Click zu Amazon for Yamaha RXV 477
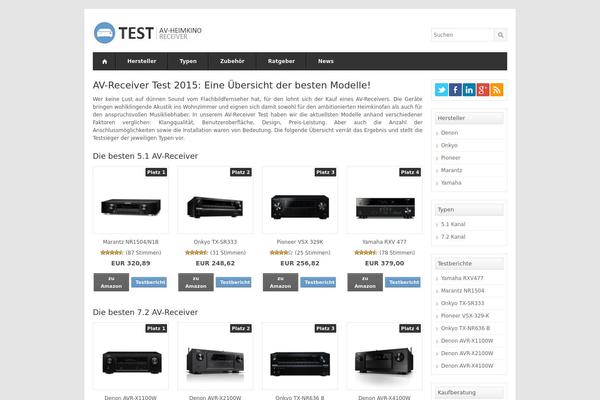The width and height of the screenshot is (600, 400). point(365,282)
